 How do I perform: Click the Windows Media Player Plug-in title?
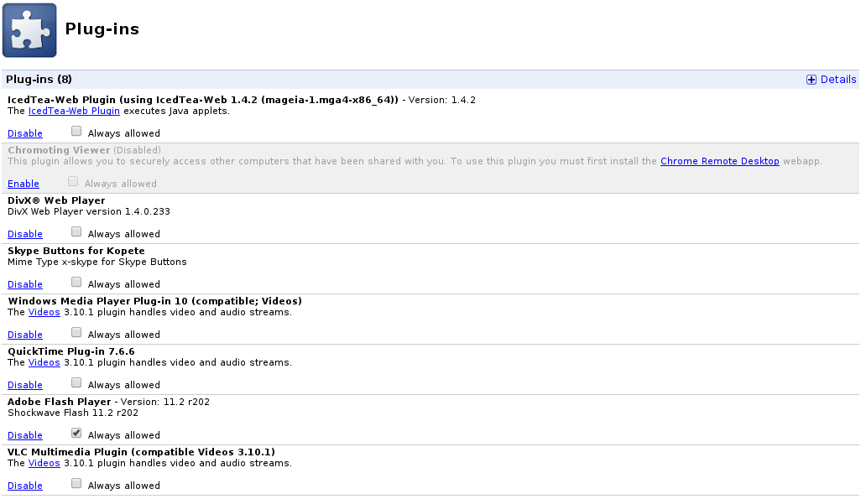point(155,301)
